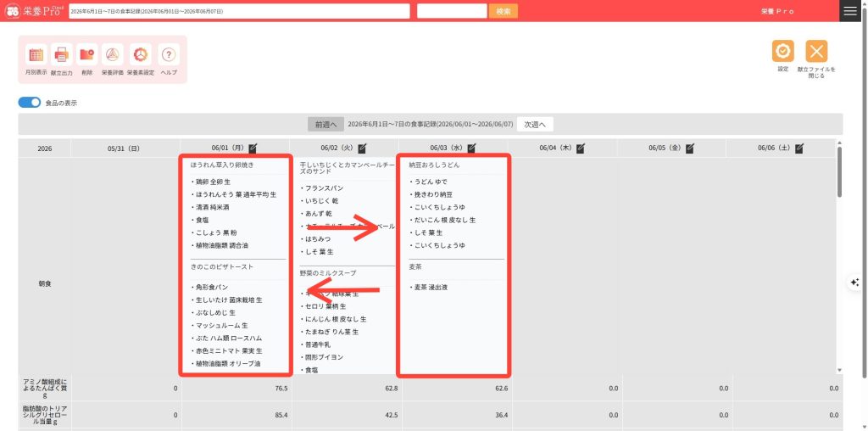This screenshot has width=868, height=431.
Task: Click the 鶏卵 全卵 生 ingredient
Action: [x=213, y=182]
